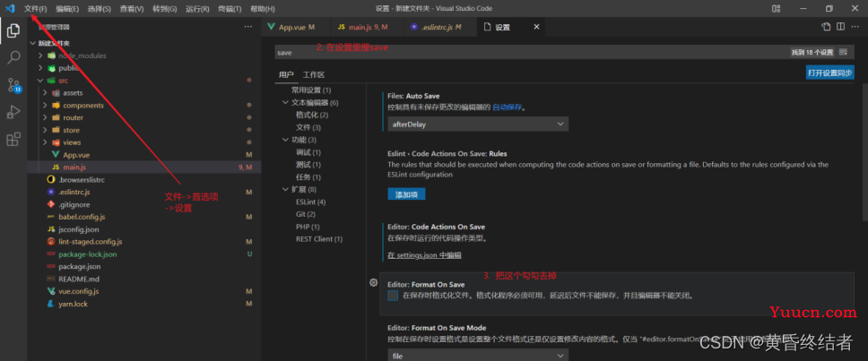Click the icon beside lint-staged.config.js

(51, 242)
